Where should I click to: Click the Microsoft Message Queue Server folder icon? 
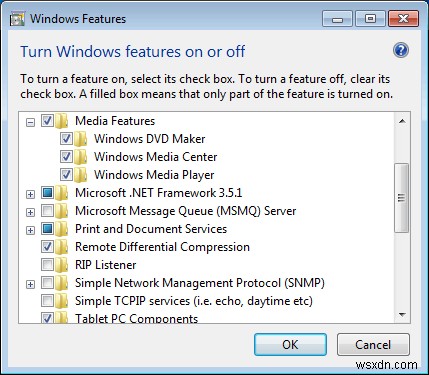click(61, 211)
